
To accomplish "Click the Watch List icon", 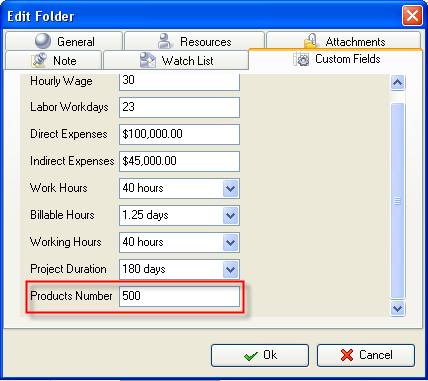I will [148, 60].
